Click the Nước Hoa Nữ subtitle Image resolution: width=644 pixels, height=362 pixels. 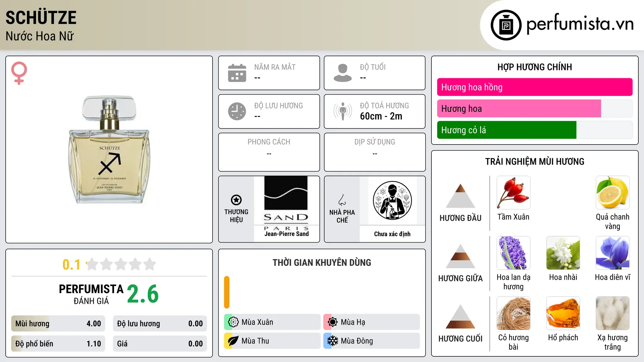(x=40, y=36)
